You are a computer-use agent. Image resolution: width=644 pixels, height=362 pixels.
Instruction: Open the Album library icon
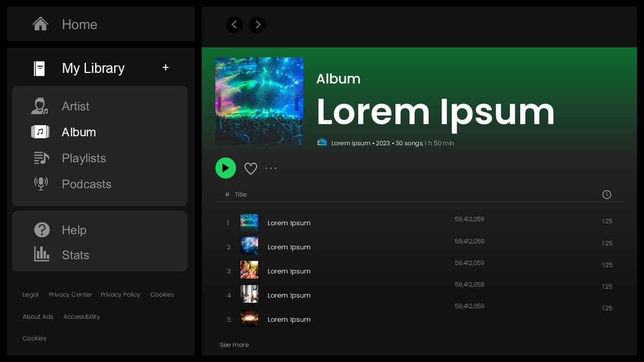pyautogui.click(x=40, y=132)
